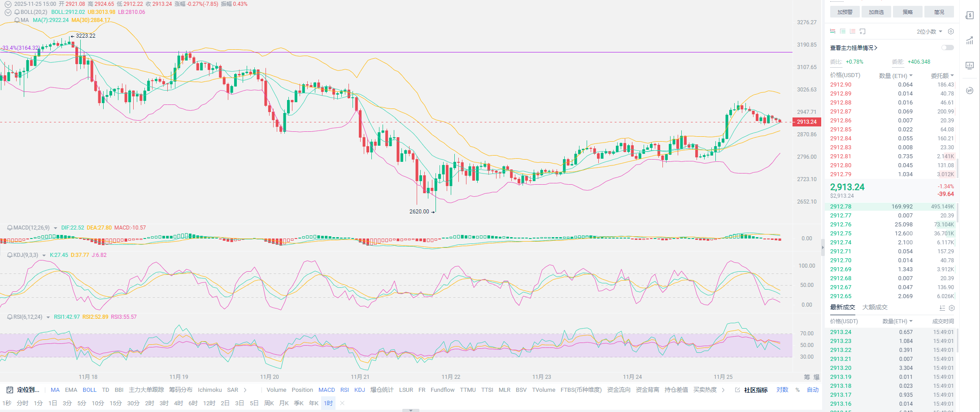Switch to the 大额成交 tab
Viewport: 980px width, 412px height.
pos(875,307)
